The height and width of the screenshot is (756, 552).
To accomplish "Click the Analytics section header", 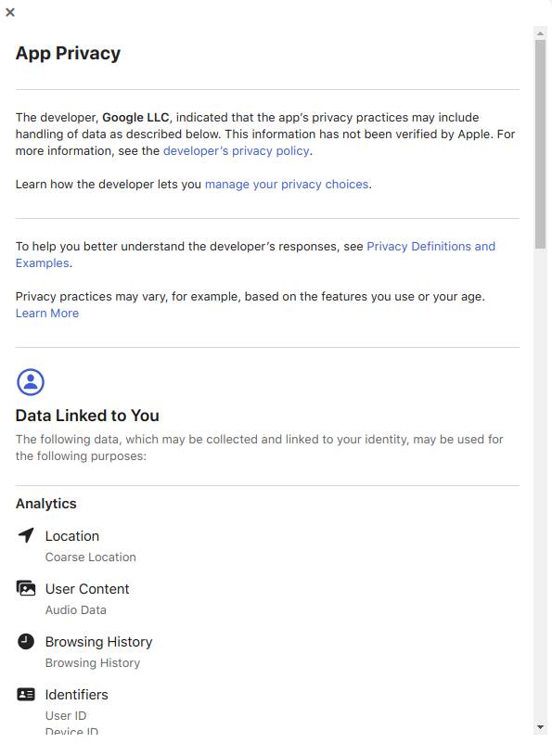I will [45, 503].
